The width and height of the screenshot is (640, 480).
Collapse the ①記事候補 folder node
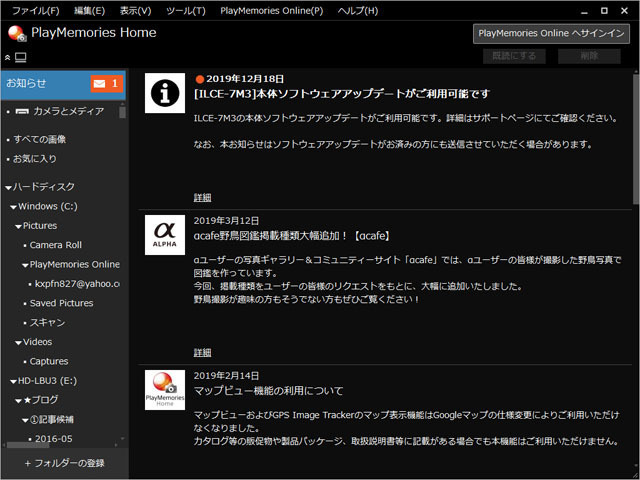click(x=25, y=420)
